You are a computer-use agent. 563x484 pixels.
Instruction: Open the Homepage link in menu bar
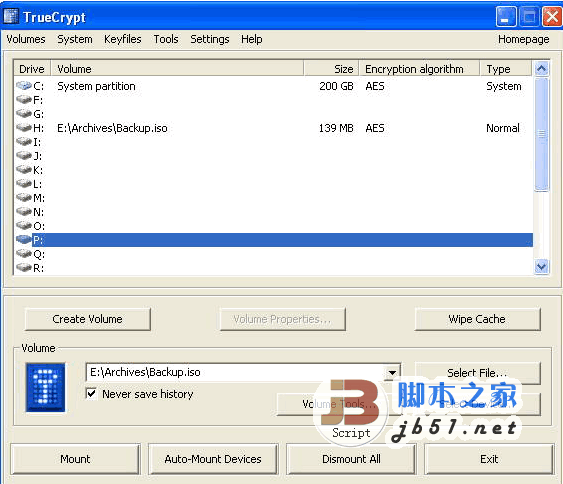(x=524, y=39)
